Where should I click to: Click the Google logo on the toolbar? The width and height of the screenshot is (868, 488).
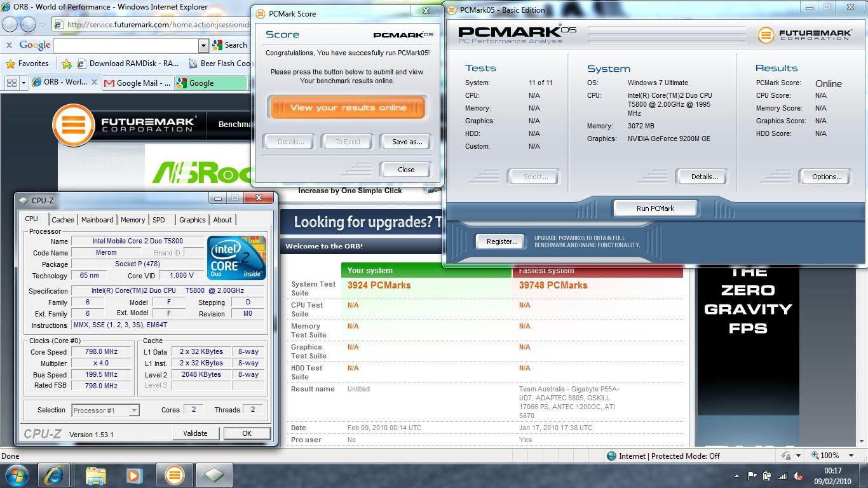pos(34,45)
